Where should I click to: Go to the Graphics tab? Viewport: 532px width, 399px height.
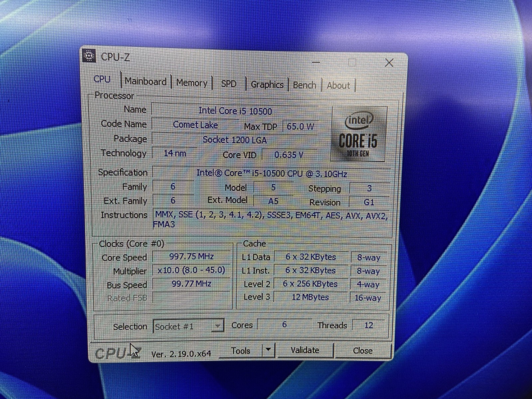tap(267, 84)
